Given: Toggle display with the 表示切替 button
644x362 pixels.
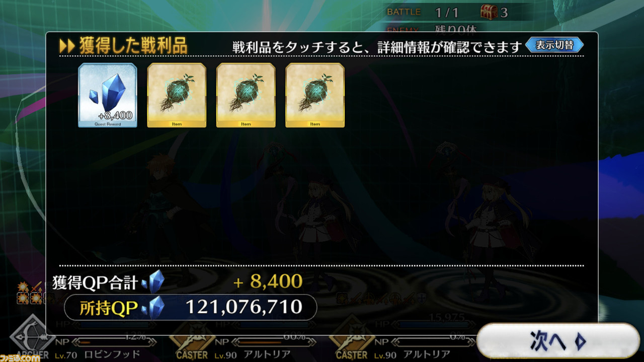Looking at the screenshot, I should coord(554,45).
